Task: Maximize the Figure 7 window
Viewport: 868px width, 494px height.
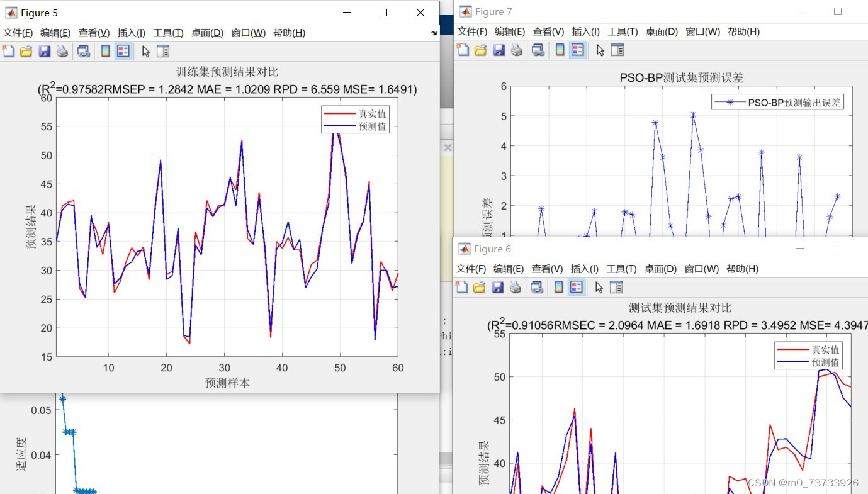Action: click(838, 11)
